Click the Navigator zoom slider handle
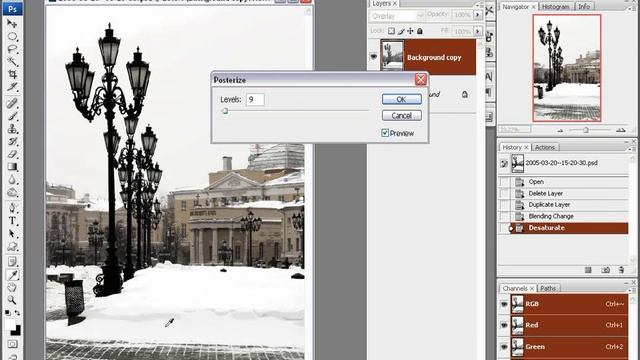Viewport: 640px width, 360px height. tap(586, 130)
